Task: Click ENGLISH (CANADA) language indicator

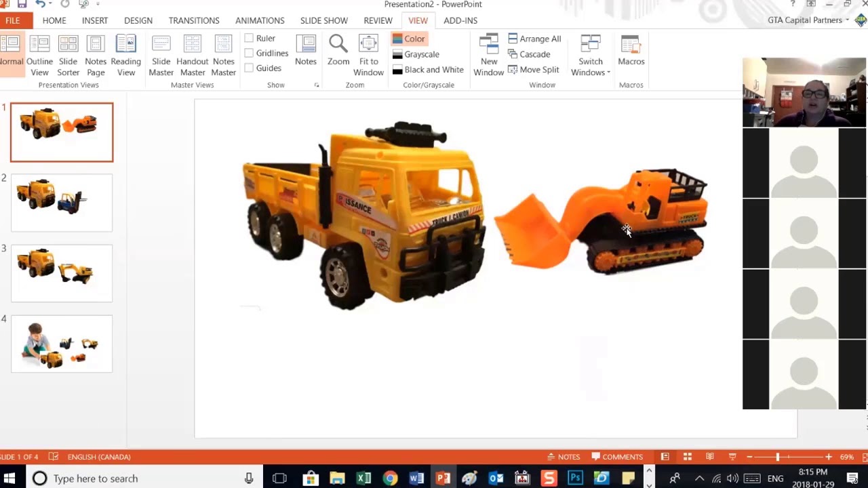Action: point(99,457)
